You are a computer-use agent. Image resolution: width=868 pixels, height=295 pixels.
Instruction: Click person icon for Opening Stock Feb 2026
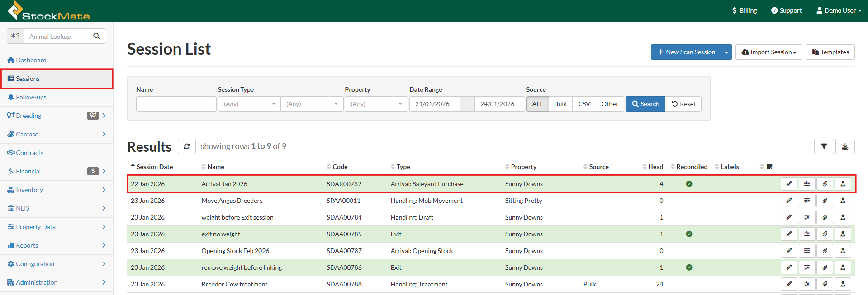[843, 251]
